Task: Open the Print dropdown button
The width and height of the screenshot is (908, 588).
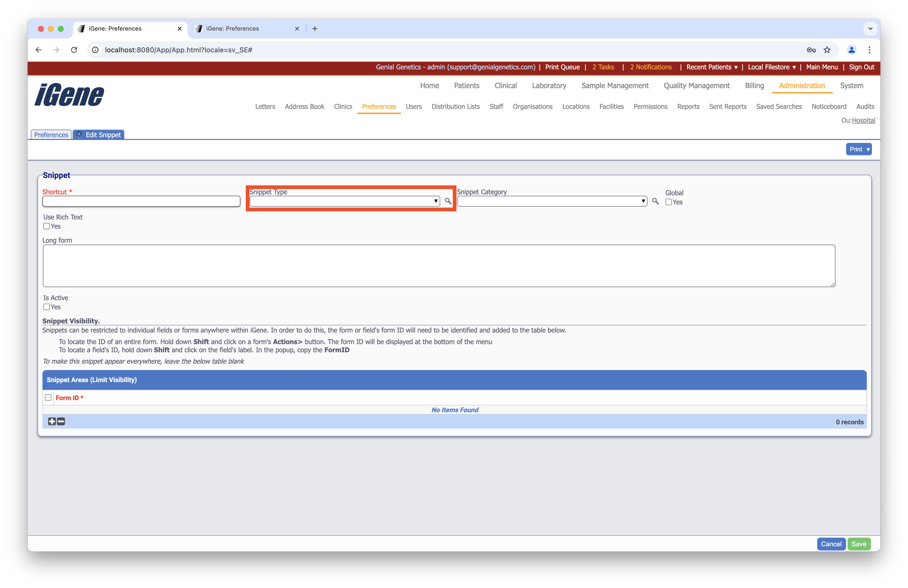Action: pos(858,149)
